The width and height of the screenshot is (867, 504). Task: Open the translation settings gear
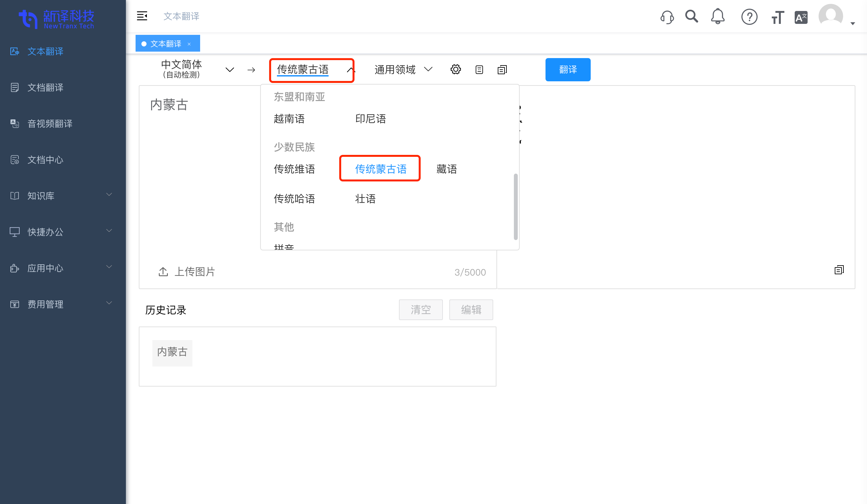(455, 69)
